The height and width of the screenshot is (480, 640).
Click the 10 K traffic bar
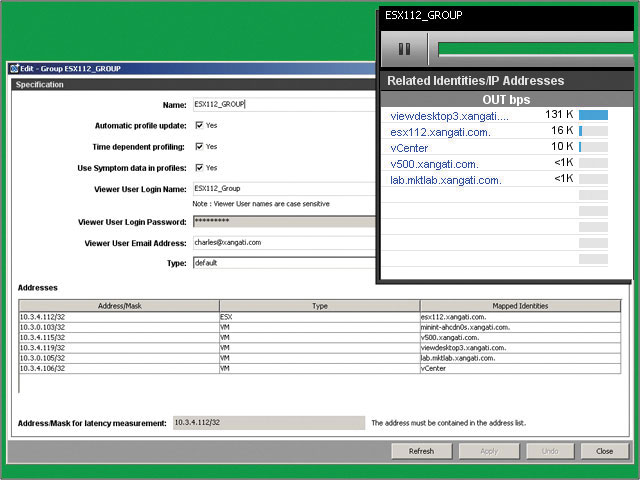coord(593,147)
